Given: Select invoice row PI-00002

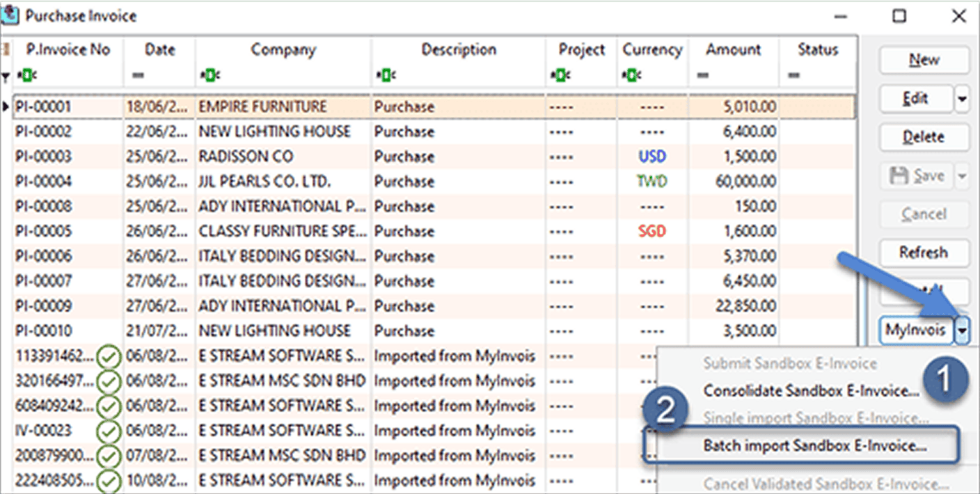Looking at the screenshot, I should tap(434, 132).
